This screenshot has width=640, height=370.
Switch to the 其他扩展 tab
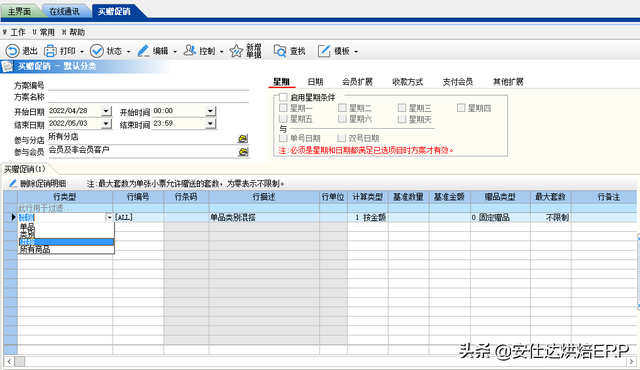(x=508, y=82)
